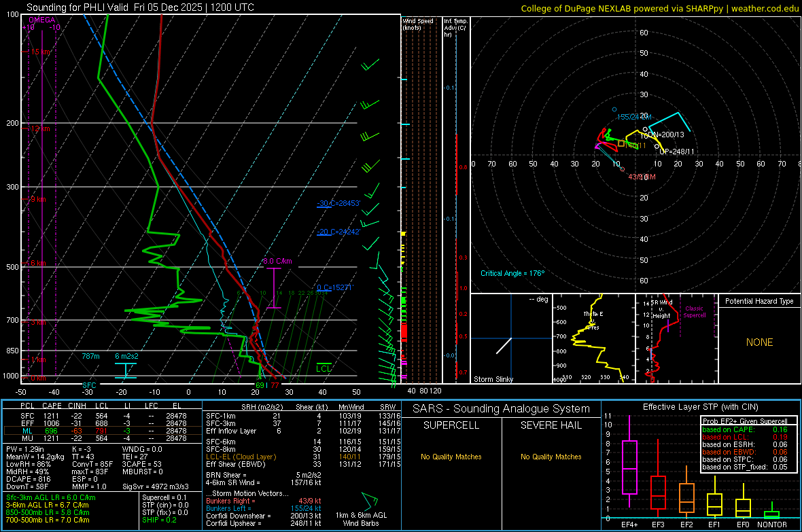The image size is (802, 532).
Task: Click the Inf. Temp. Adv. panel header
Action: point(455,28)
